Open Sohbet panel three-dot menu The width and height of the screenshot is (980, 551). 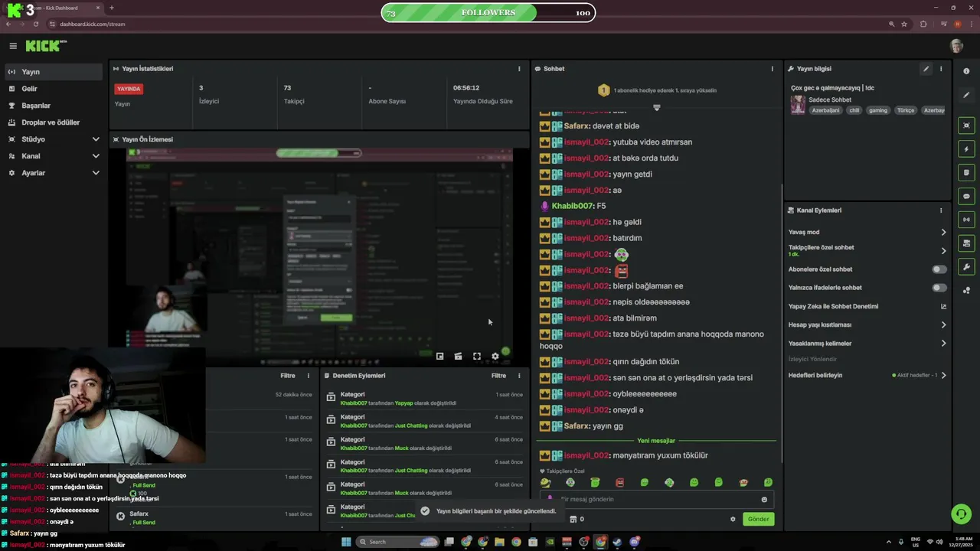[x=772, y=69]
